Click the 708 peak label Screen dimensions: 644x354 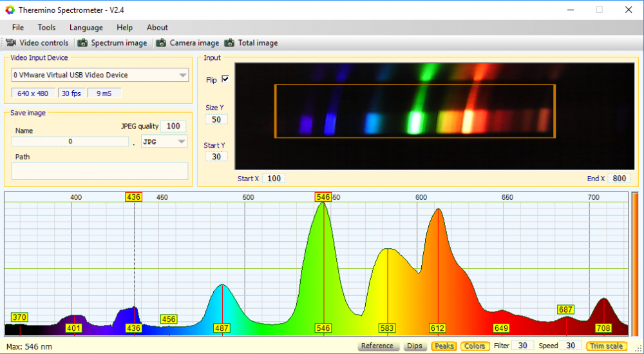pos(603,328)
